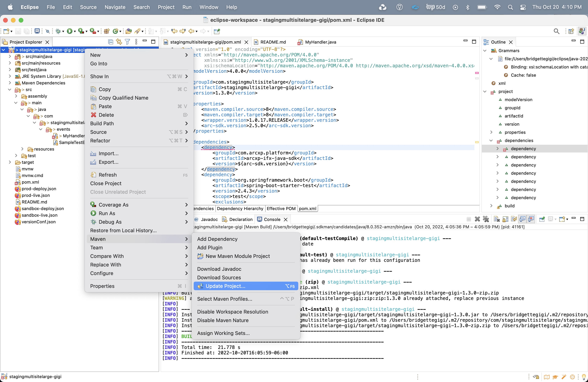Collapse the root stagingmultisitelarge-gigi project node
The width and height of the screenshot is (588, 382).
(x=3, y=50)
